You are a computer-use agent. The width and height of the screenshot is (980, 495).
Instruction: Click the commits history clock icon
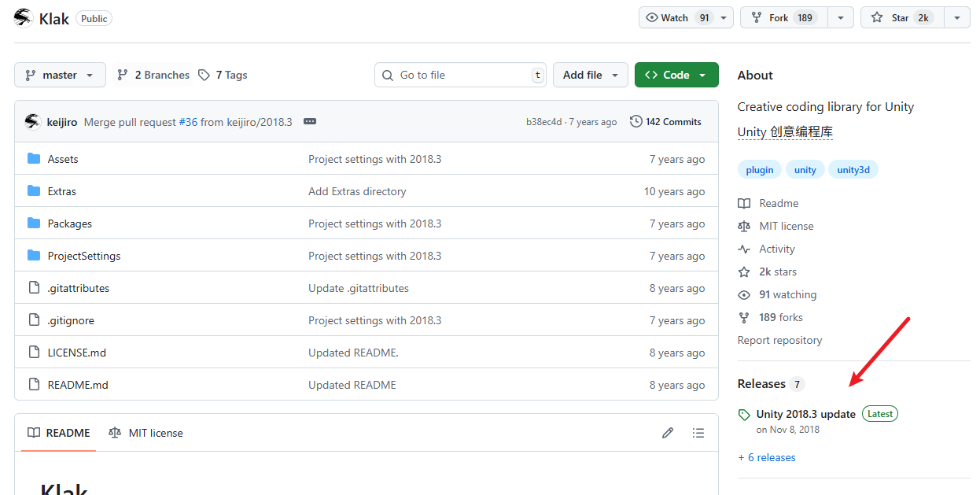[636, 122]
